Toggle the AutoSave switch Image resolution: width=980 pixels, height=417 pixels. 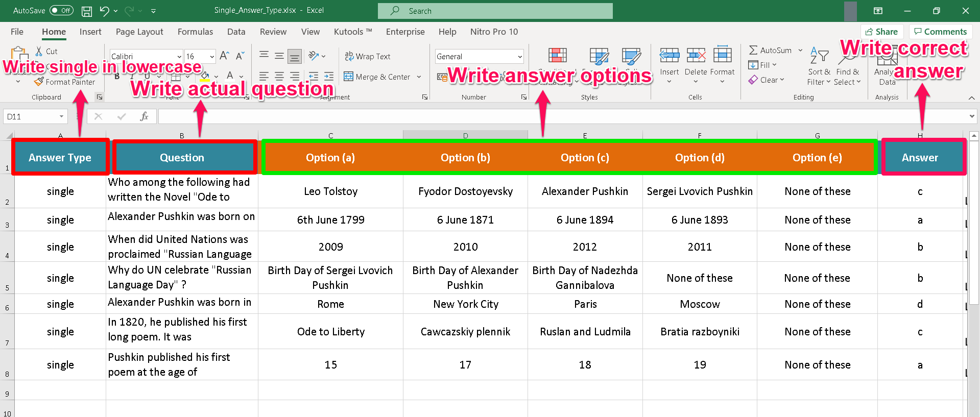[x=62, y=11]
